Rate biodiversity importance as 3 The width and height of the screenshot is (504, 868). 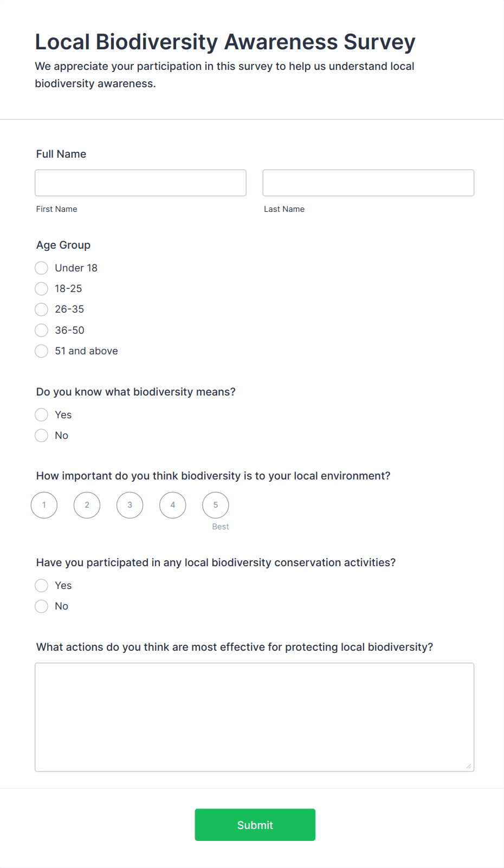(x=130, y=505)
